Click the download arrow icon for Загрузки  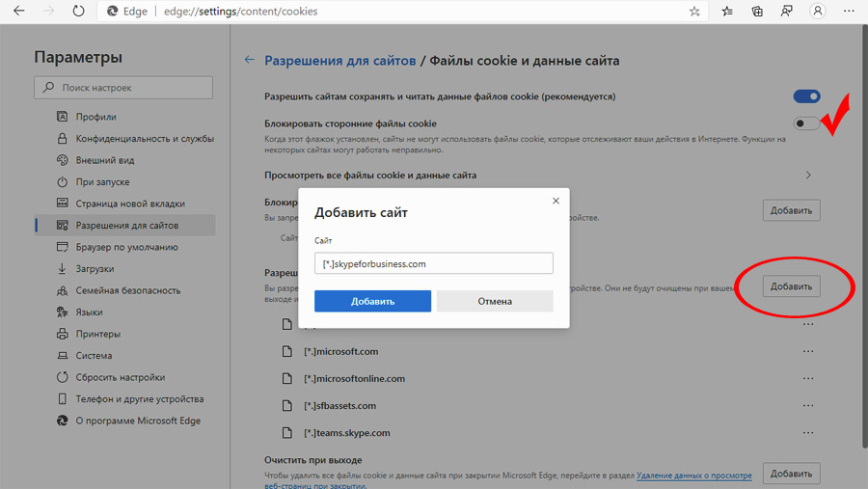pos(62,268)
